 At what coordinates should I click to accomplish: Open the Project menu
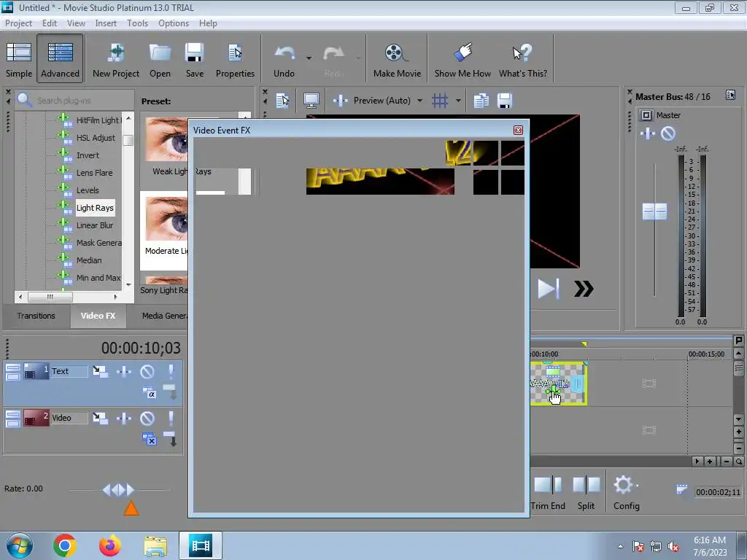[18, 23]
